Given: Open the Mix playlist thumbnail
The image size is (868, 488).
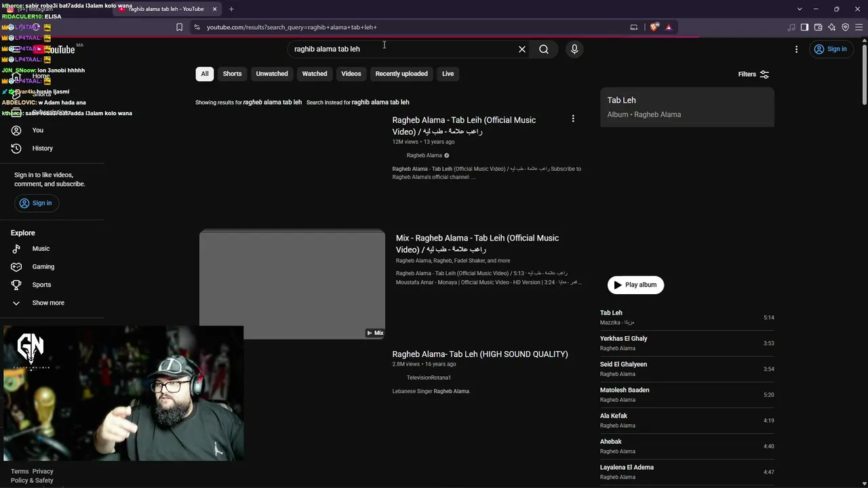Looking at the screenshot, I should click(x=292, y=285).
